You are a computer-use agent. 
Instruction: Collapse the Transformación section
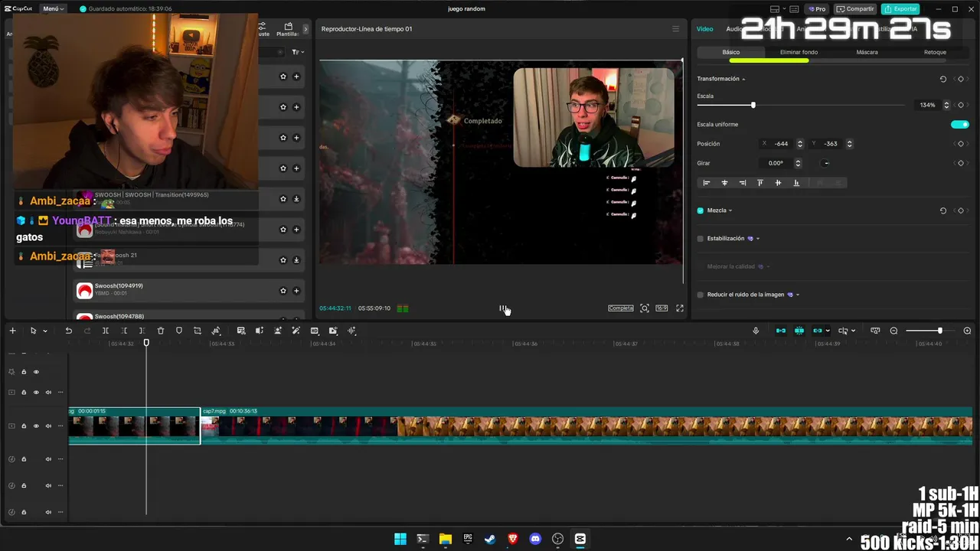click(743, 79)
